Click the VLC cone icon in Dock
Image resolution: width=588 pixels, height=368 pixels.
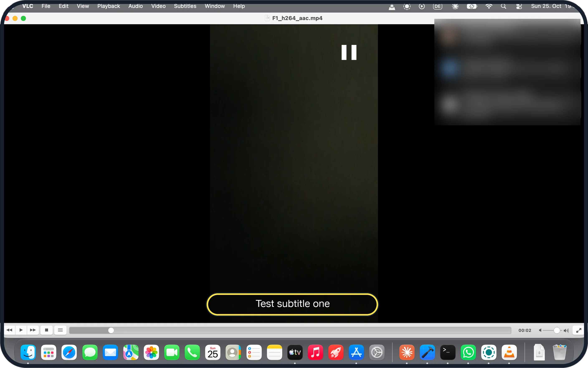click(x=509, y=352)
